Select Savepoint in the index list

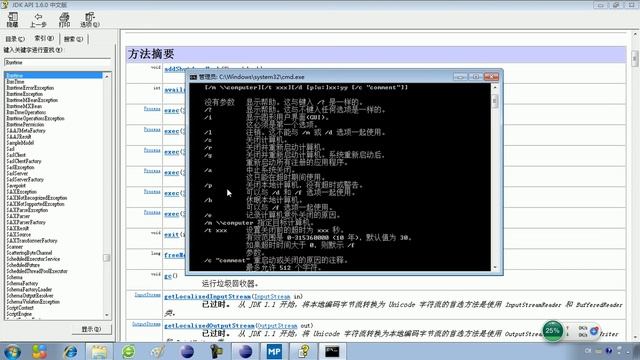click(x=16, y=186)
